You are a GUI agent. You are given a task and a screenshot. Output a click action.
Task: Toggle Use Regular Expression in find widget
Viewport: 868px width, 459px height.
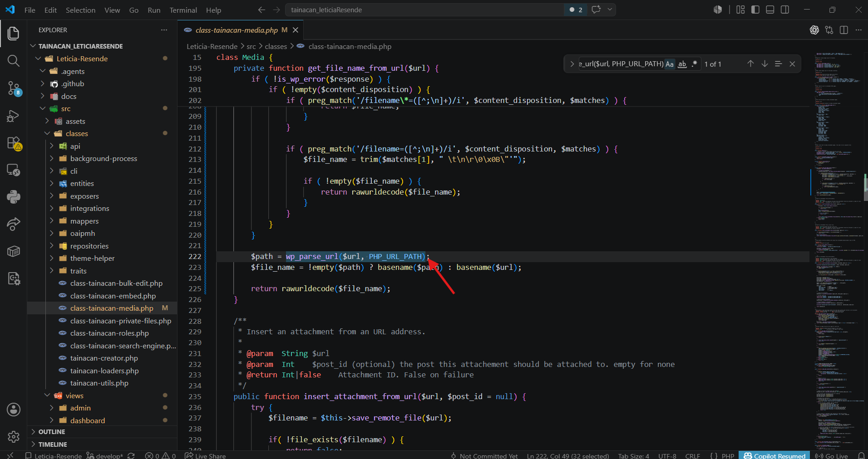(694, 64)
